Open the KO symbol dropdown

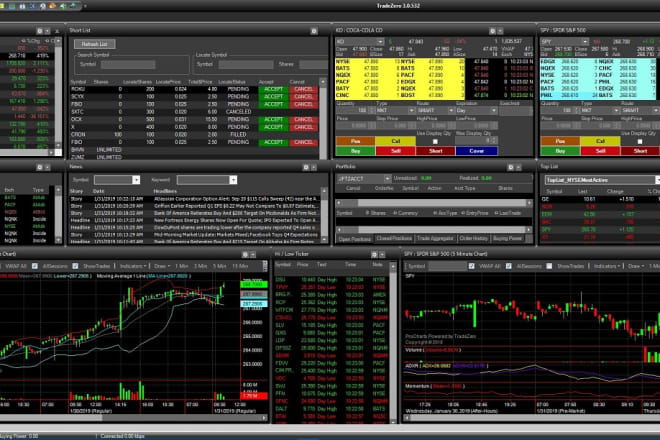pyautogui.click(x=380, y=42)
